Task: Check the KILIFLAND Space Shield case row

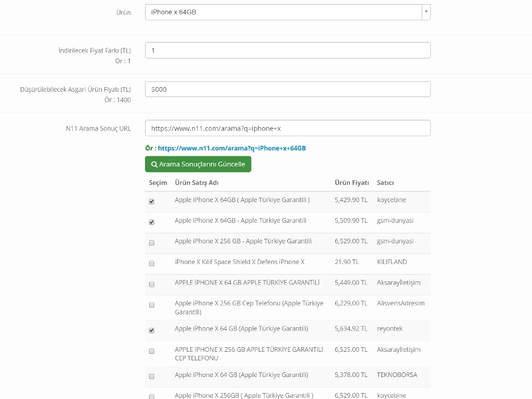Action: [x=152, y=263]
